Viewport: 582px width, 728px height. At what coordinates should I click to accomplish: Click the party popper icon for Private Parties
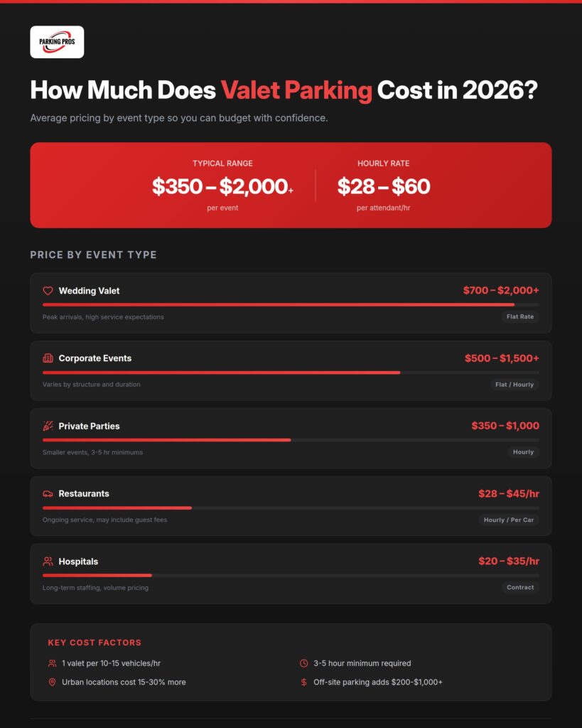(x=48, y=426)
